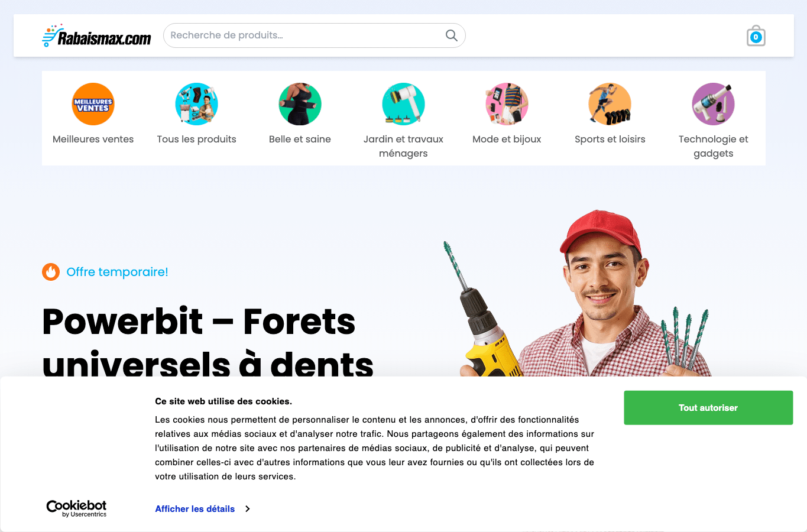Focus the Recherche de produits search field
The height and width of the screenshot is (532, 807).
tap(314, 35)
